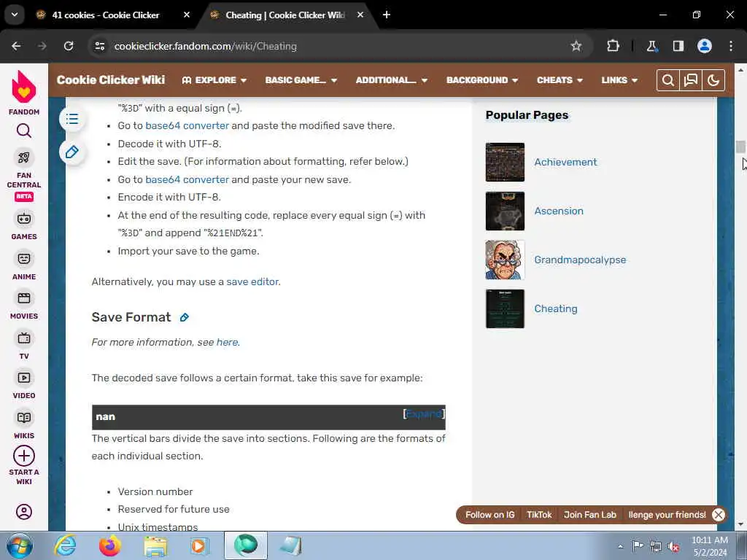Expand the Links dropdown menu
The image size is (747, 560).
(619, 80)
